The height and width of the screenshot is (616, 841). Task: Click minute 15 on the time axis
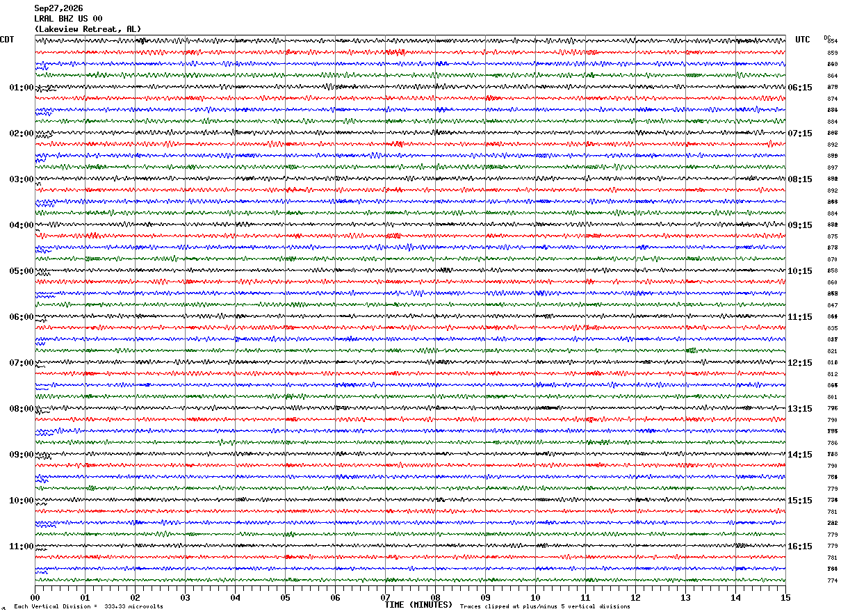tap(785, 597)
